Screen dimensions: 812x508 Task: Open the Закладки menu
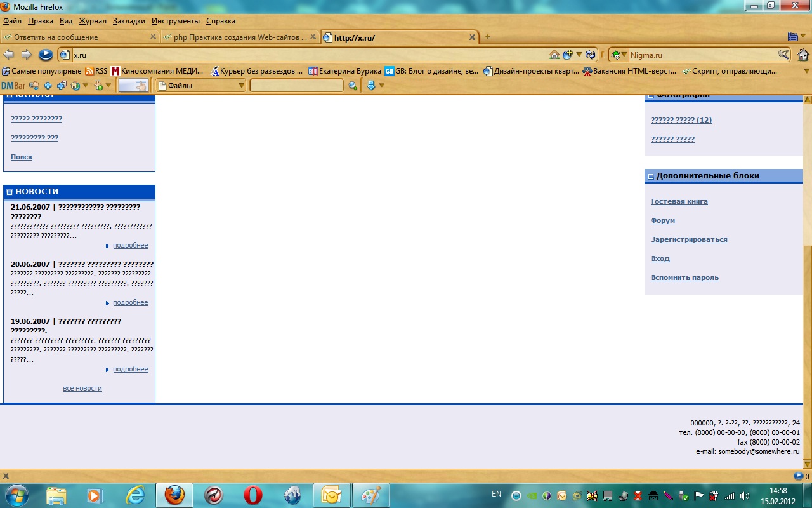(x=129, y=21)
